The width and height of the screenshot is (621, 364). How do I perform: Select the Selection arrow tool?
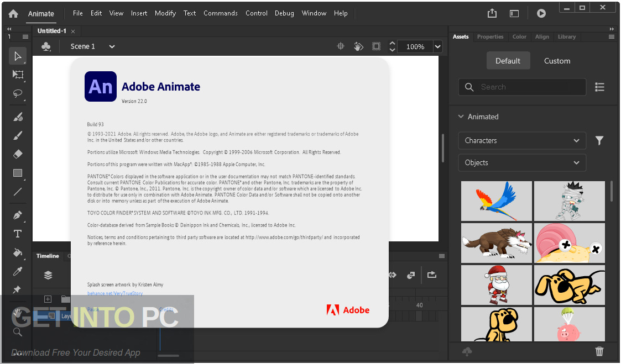tap(18, 56)
